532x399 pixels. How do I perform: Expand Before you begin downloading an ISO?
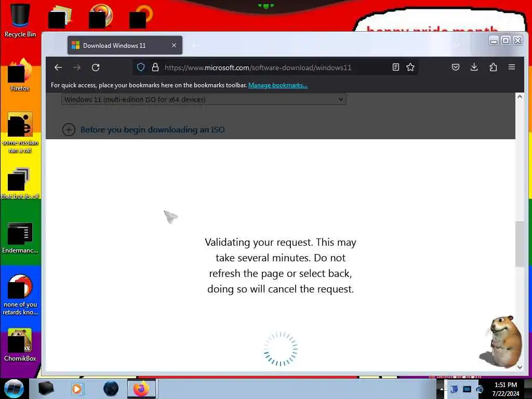coord(143,129)
